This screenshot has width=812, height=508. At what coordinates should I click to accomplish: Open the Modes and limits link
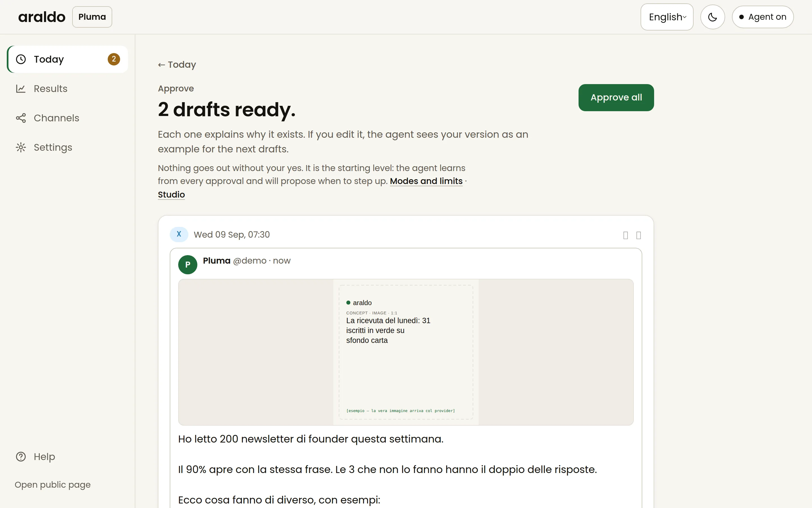[x=426, y=181]
